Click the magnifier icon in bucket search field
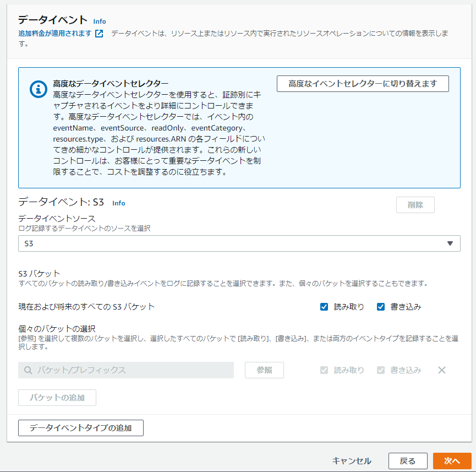 click(x=28, y=370)
